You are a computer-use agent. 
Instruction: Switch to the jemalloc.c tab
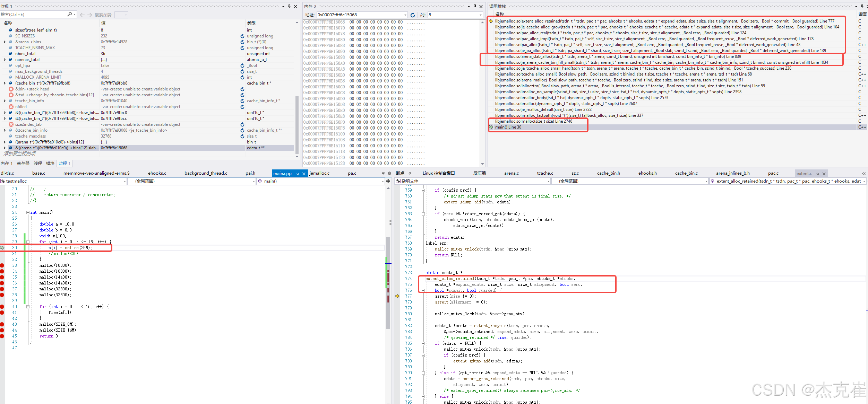point(319,173)
